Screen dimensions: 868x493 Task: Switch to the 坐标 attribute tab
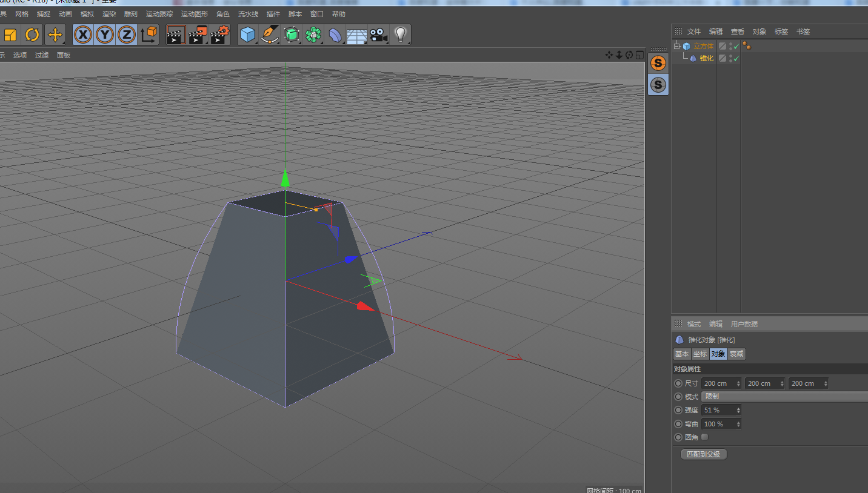coord(700,354)
